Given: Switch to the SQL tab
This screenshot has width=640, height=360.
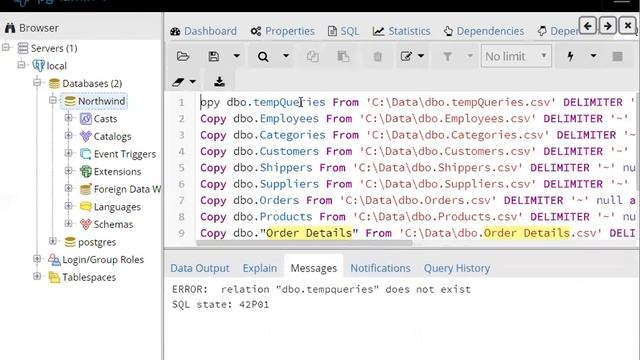Looking at the screenshot, I should [344, 31].
